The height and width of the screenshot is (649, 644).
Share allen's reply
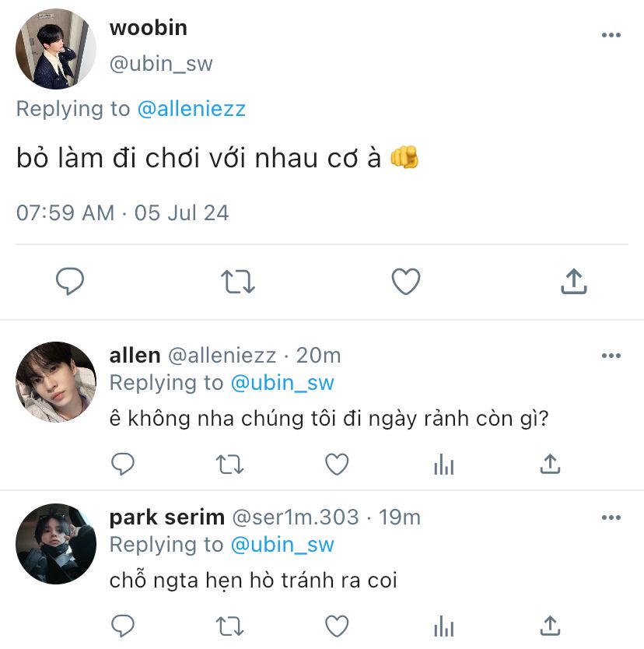tap(550, 464)
